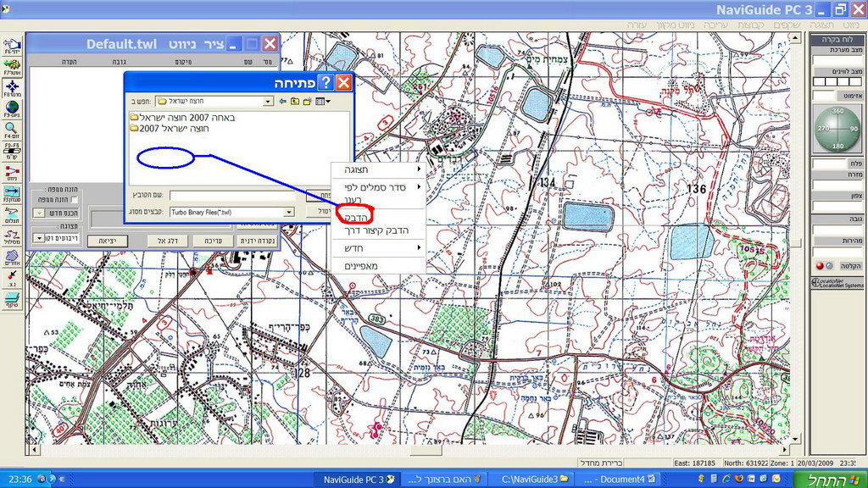
Task: Click the Firefox icon in the taskbar quick launch
Action: 739,479
